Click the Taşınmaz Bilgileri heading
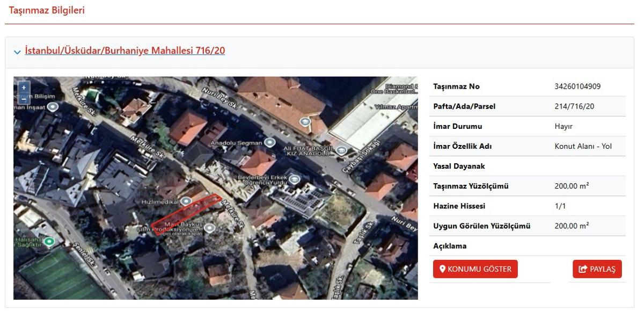644x311 pixels. point(47,10)
